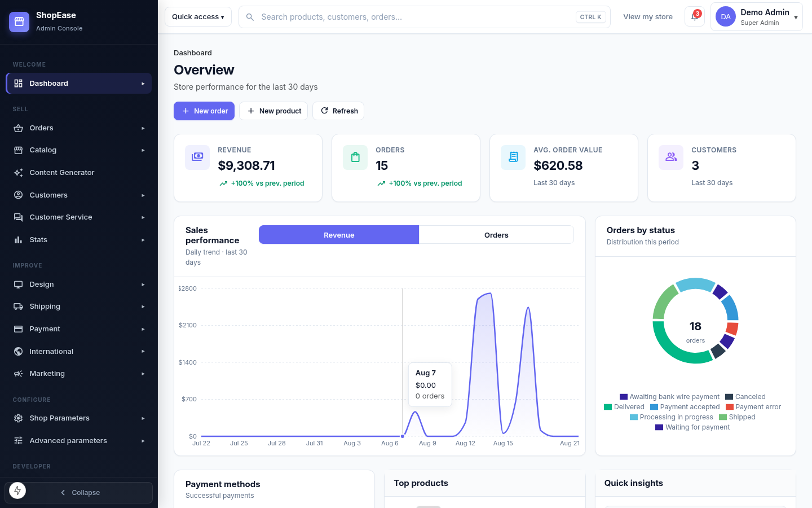Switch chart to Revenue view

coord(339,235)
